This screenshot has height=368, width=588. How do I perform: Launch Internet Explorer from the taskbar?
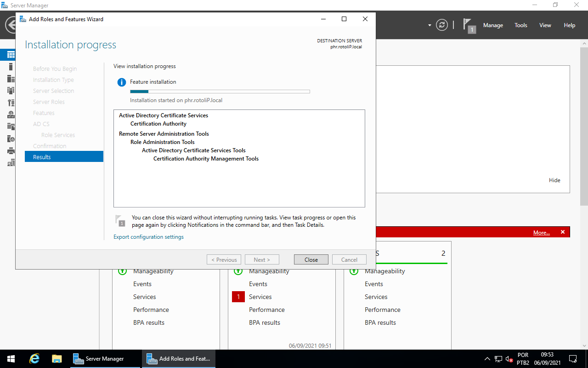(34, 358)
